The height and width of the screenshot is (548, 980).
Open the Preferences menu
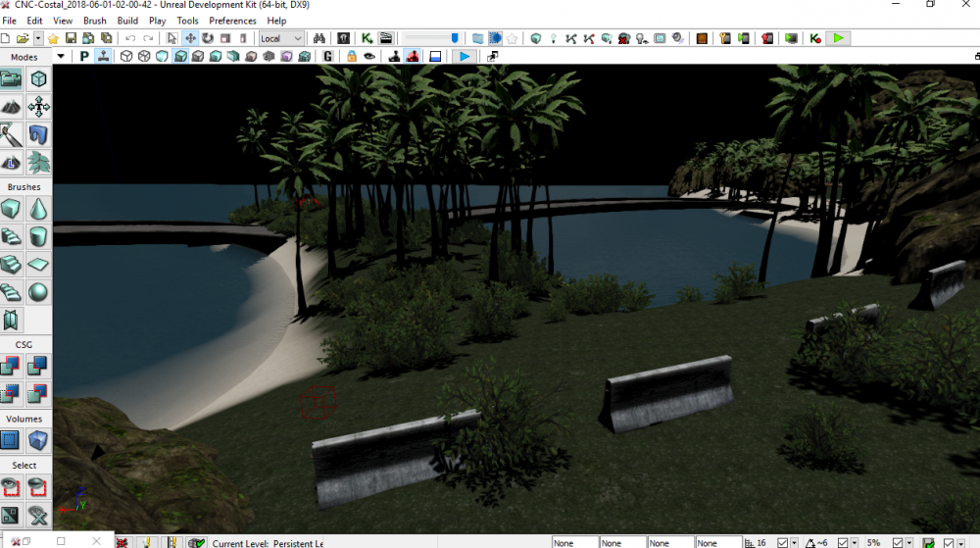coord(232,21)
